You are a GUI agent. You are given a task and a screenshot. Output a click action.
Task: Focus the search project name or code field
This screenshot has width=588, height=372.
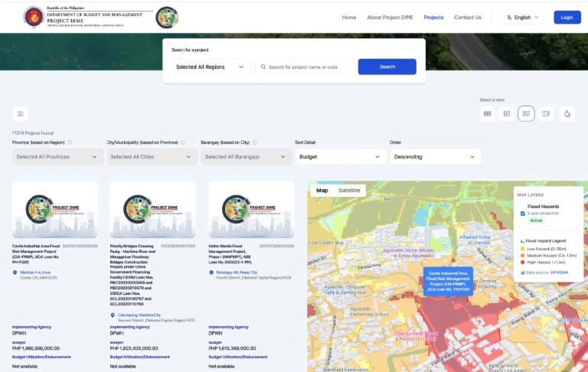(305, 67)
